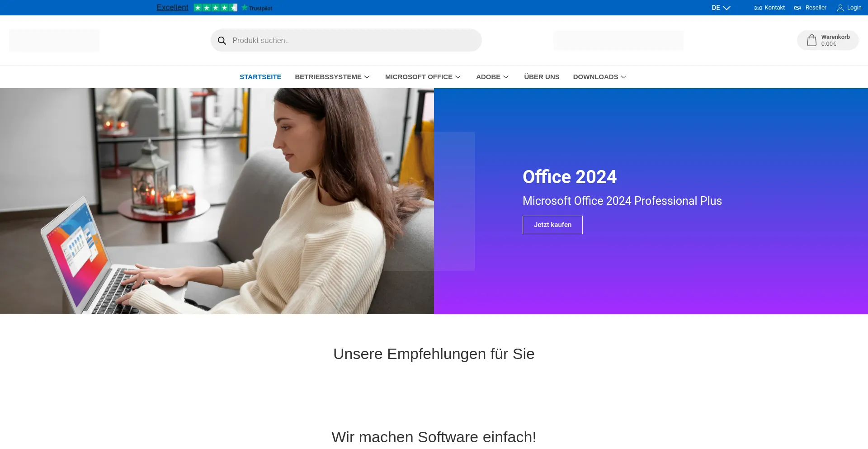Click the Login user icon

tap(840, 8)
